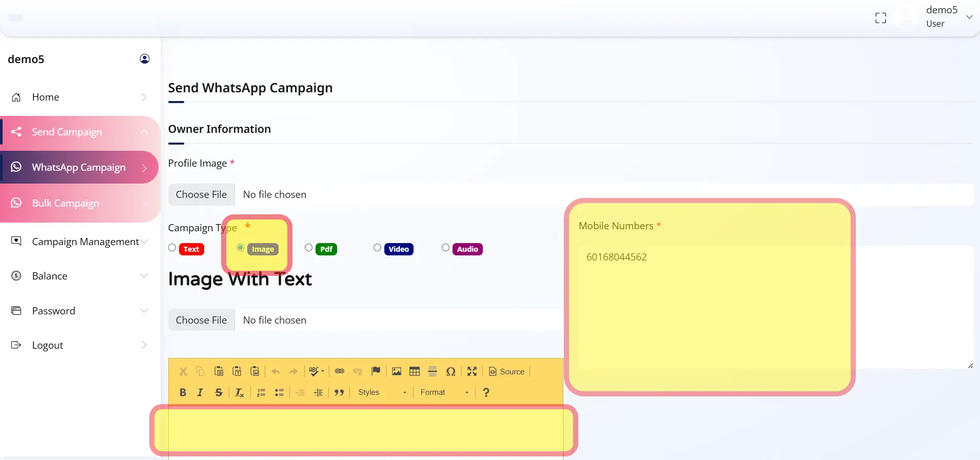980x460 pixels.
Task: Click the Mobile Numbers textarea resize handle
Action: pos(970,366)
